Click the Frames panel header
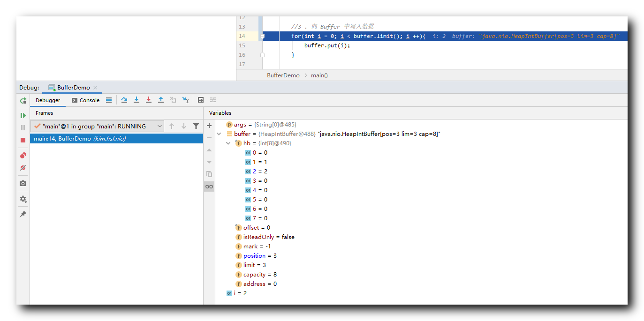The width and height of the screenshot is (644, 321). pos(45,113)
